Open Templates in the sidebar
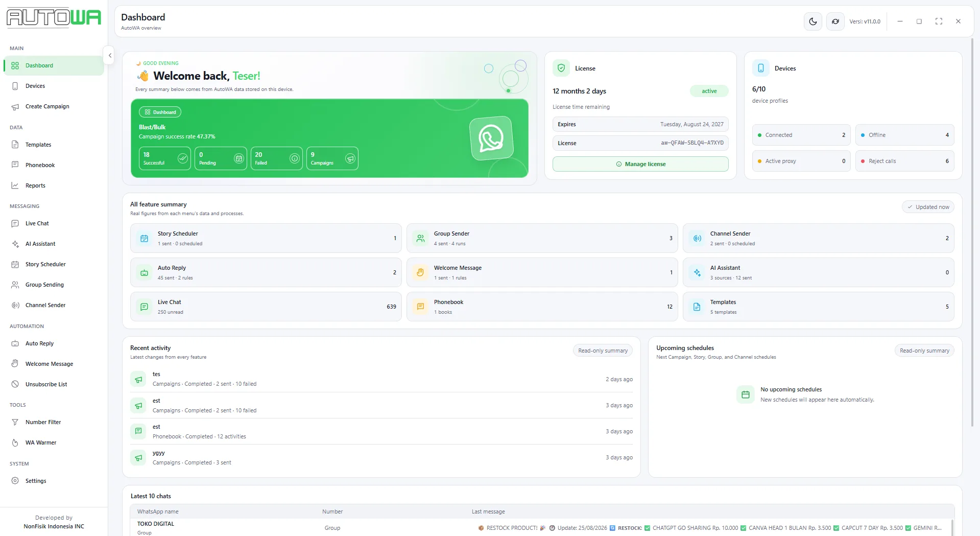The height and width of the screenshot is (536, 980). (54, 145)
